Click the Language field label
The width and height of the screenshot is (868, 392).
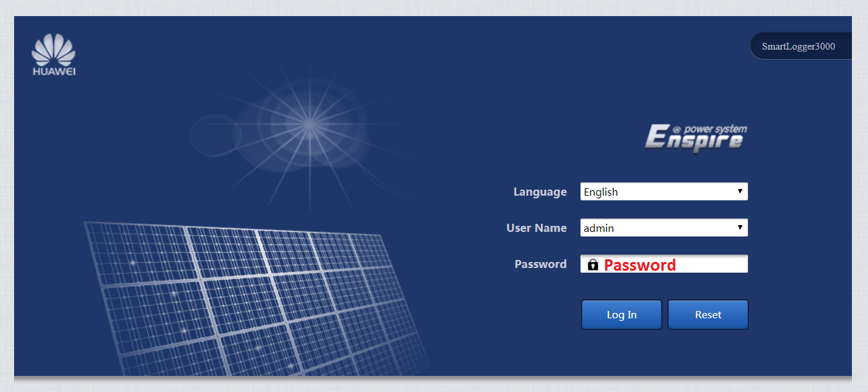coord(540,192)
